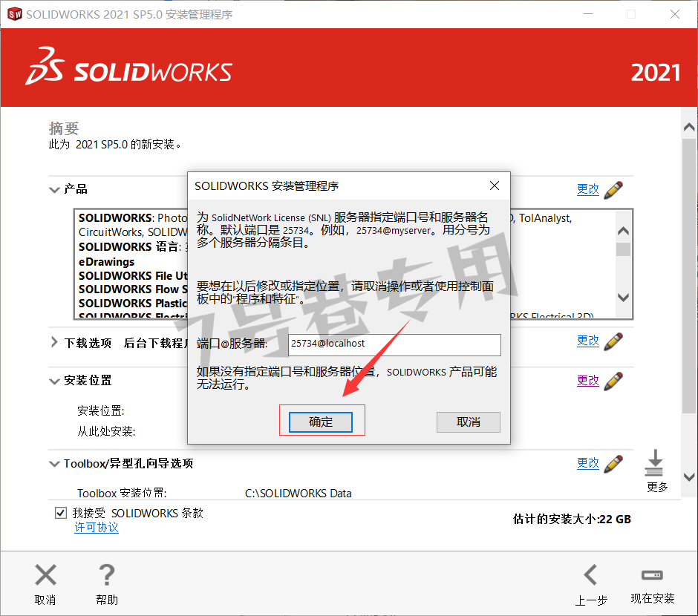
Task: Click the pencil icon for 下载选项
Action: click(x=613, y=341)
